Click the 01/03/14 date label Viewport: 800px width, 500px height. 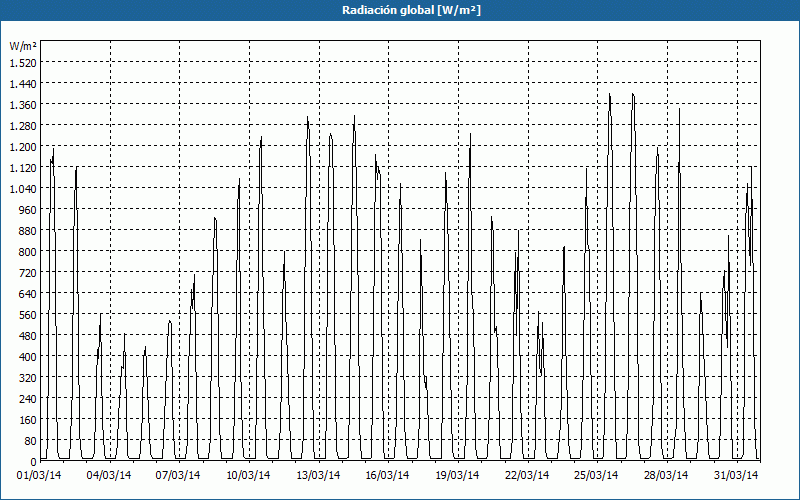click(x=39, y=475)
